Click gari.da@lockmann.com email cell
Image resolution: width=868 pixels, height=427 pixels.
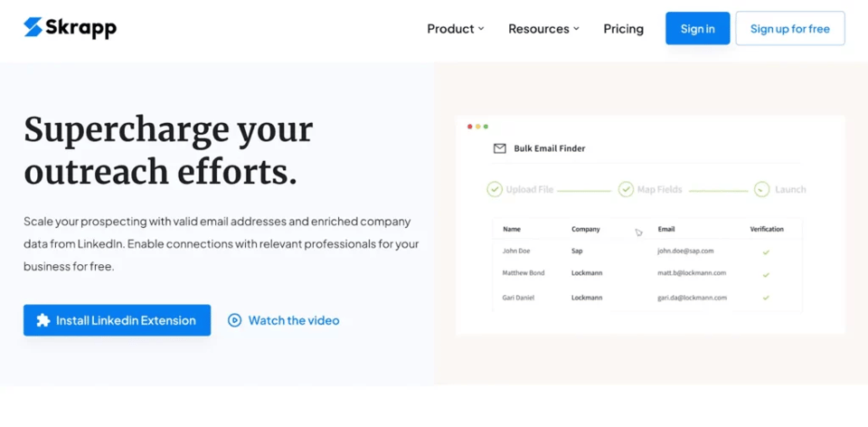coord(692,298)
